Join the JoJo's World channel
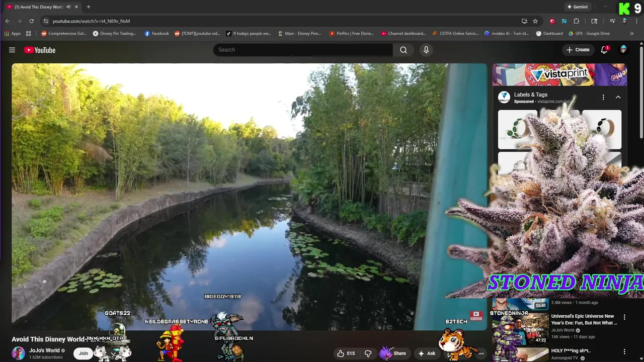This screenshot has width=644, height=362. 83,353
